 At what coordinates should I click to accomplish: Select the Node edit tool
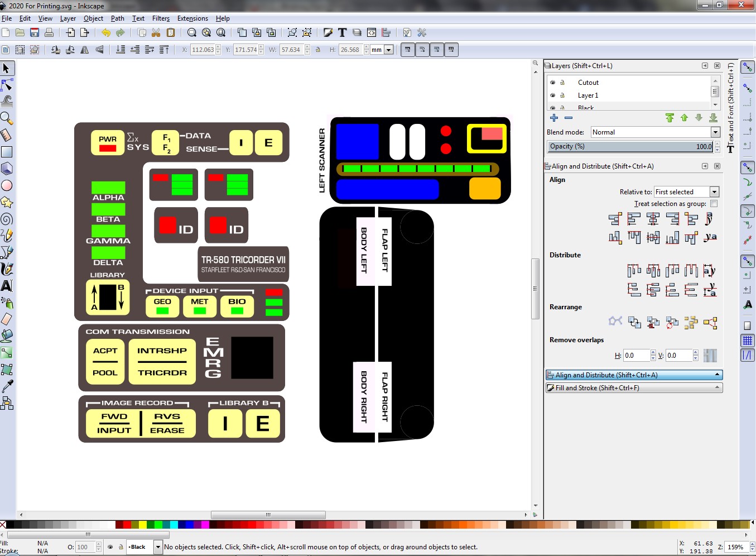(7, 85)
